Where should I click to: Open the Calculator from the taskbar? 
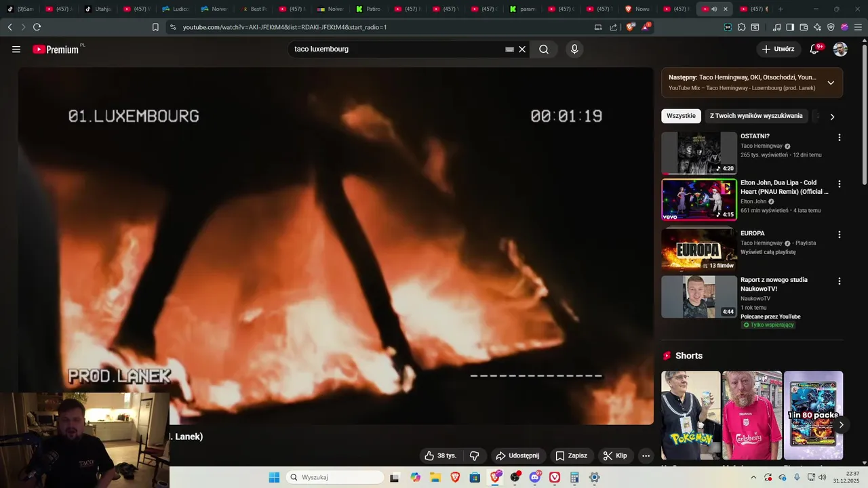(575, 477)
